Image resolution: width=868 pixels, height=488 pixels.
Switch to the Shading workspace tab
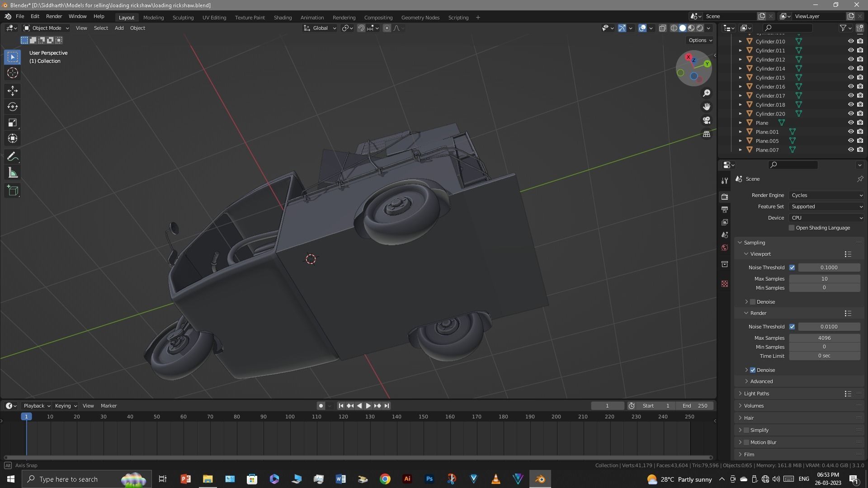click(283, 17)
